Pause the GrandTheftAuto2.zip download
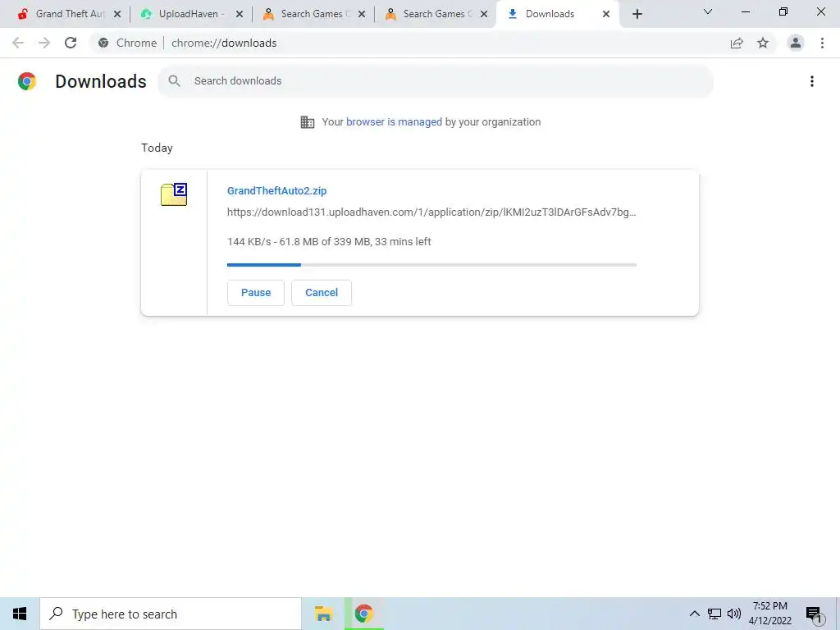This screenshot has width=840, height=630. coord(256,293)
